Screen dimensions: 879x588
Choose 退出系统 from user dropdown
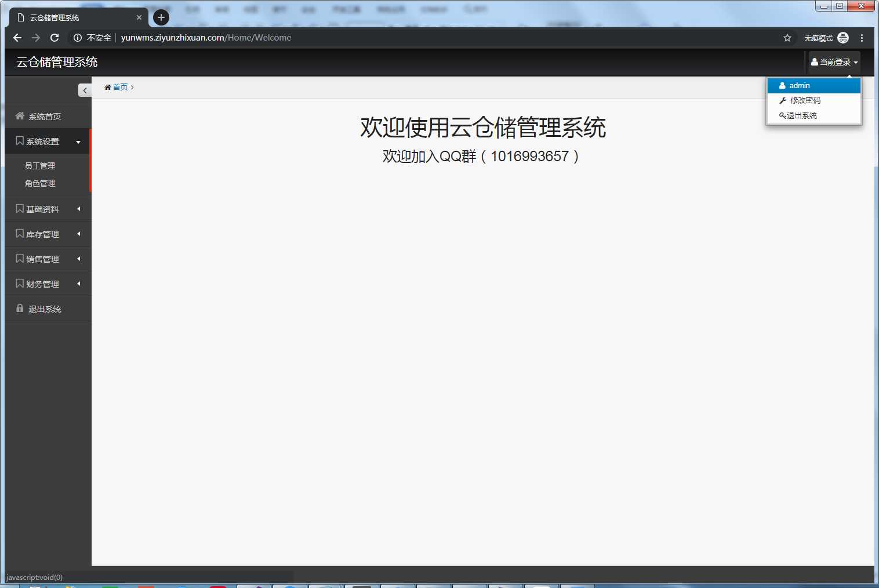coord(814,115)
